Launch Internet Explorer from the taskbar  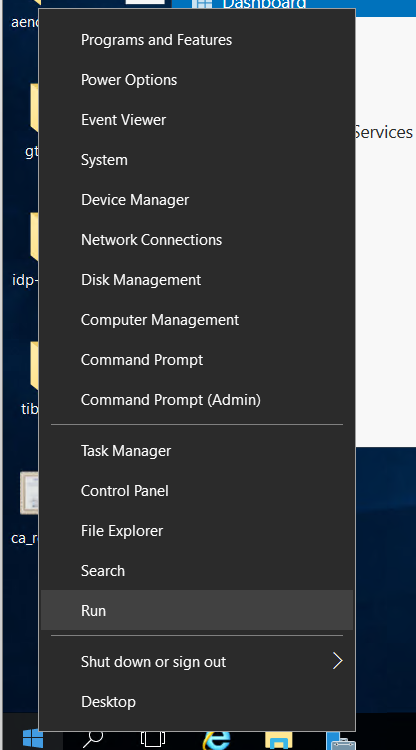tap(216, 740)
